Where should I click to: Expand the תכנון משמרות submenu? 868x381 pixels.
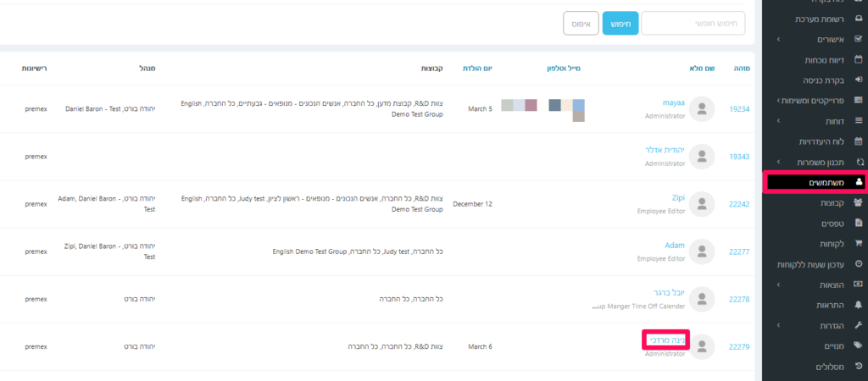(779, 162)
